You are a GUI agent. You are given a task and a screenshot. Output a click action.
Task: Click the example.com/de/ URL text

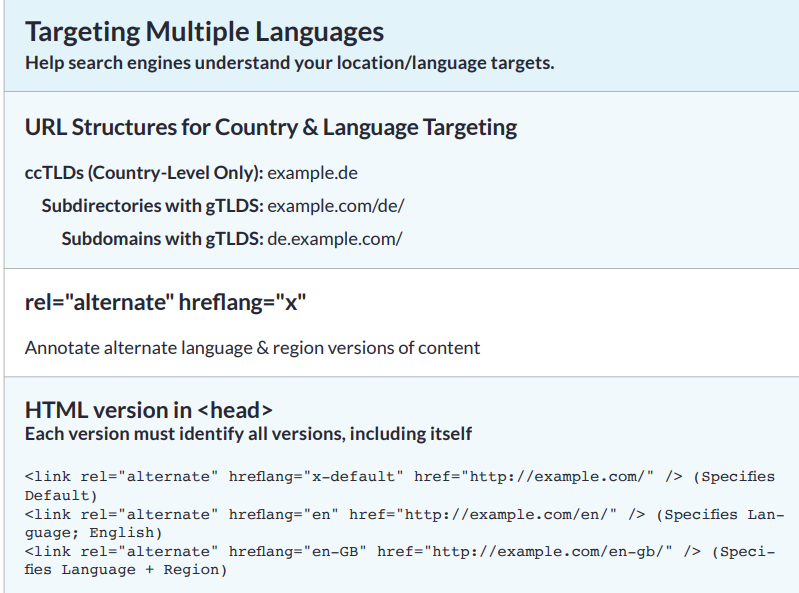(336, 206)
